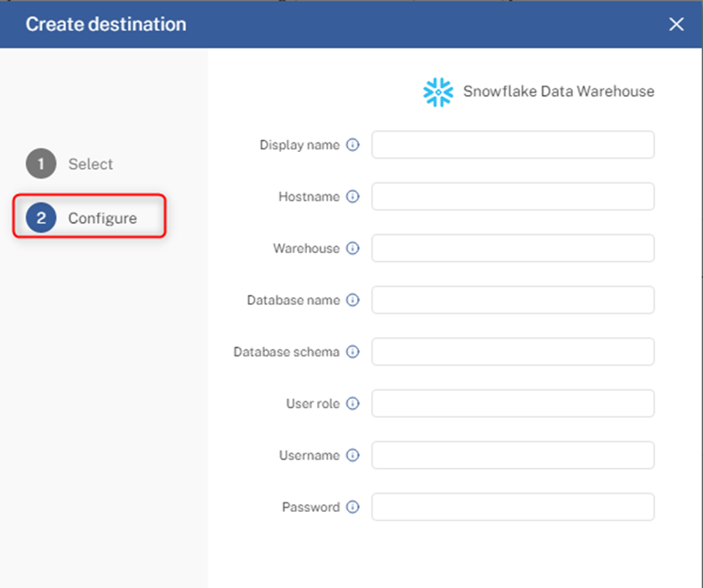
Task: Click the Snowflake logo icon
Action: (x=438, y=92)
